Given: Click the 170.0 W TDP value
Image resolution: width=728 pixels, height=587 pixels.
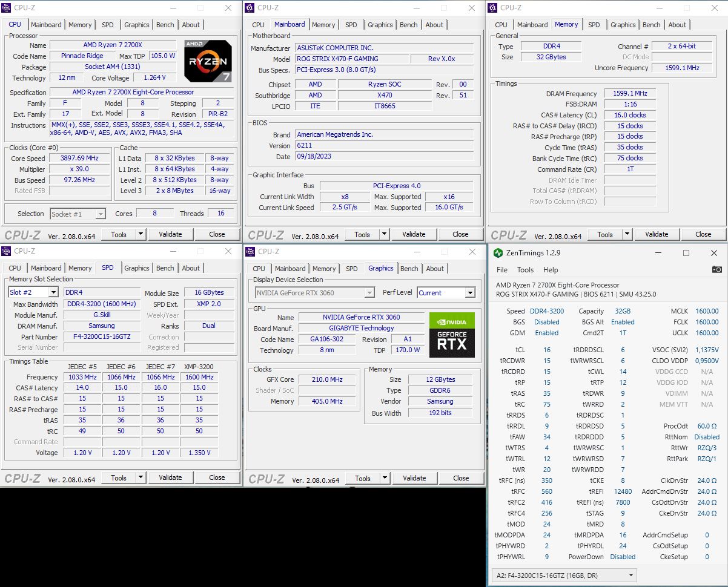Looking at the screenshot, I should [406, 350].
